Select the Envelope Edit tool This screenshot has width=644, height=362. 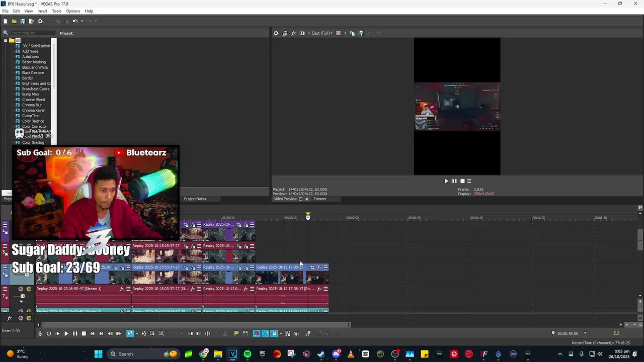144,333
